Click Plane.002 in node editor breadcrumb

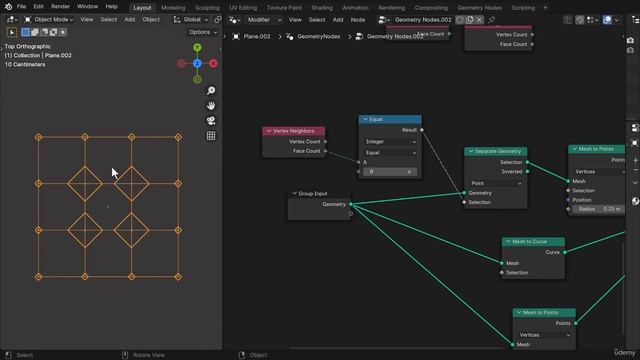257,36
